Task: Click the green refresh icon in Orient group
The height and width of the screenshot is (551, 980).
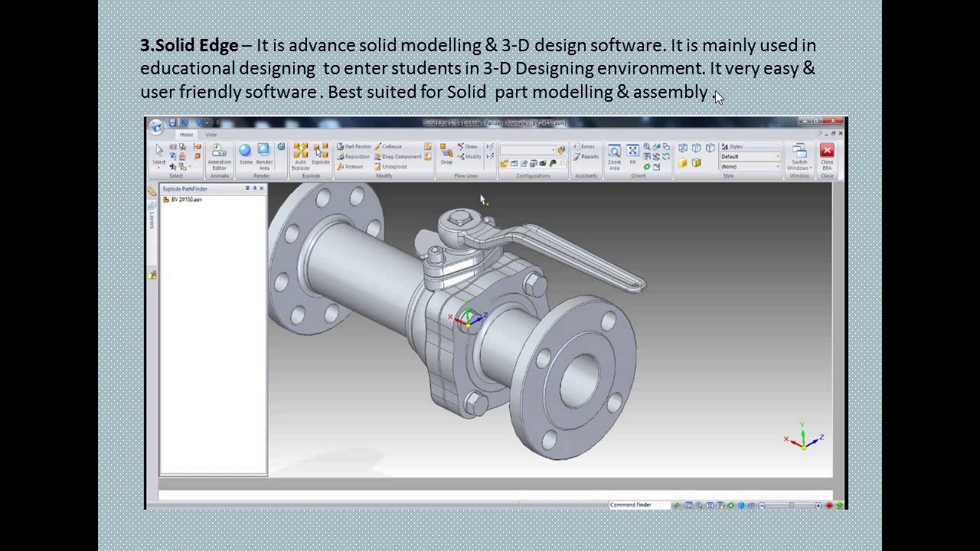Action: (x=647, y=166)
